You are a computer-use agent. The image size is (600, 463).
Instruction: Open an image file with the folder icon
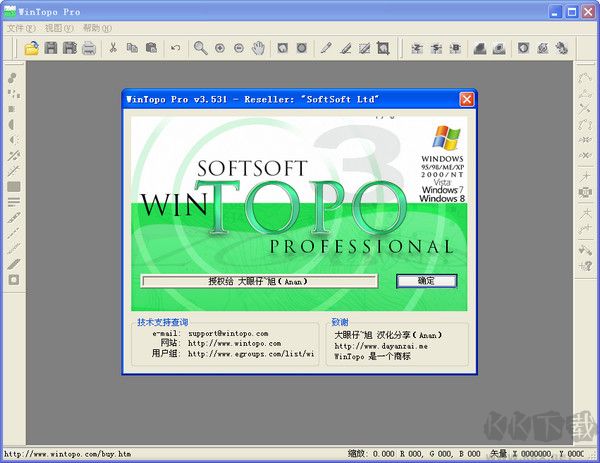tap(31, 48)
